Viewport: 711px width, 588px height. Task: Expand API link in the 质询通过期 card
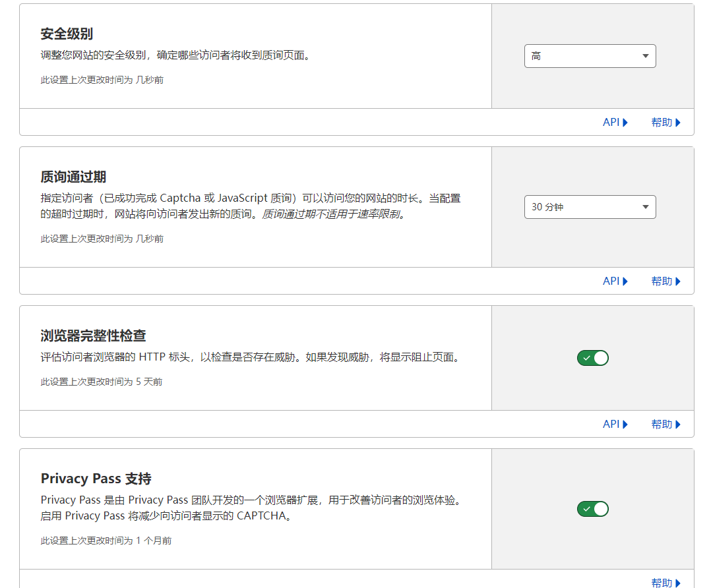615,281
